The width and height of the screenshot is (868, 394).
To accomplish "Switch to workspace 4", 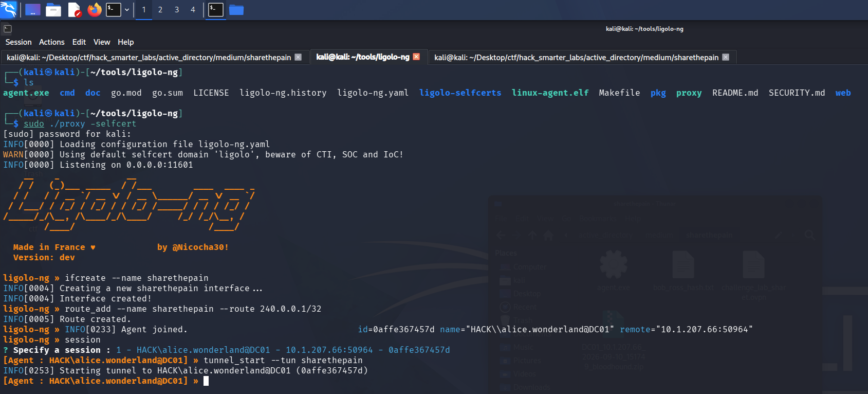I will pos(193,10).
